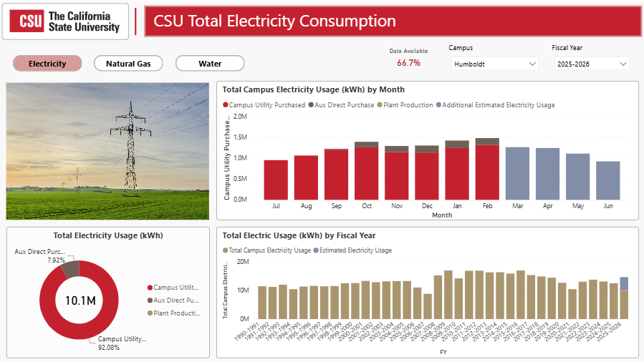Viewport: 644px width, 362px height.
Task: Select the Aug bar in monthly chart
Action: tap(306, 177)
